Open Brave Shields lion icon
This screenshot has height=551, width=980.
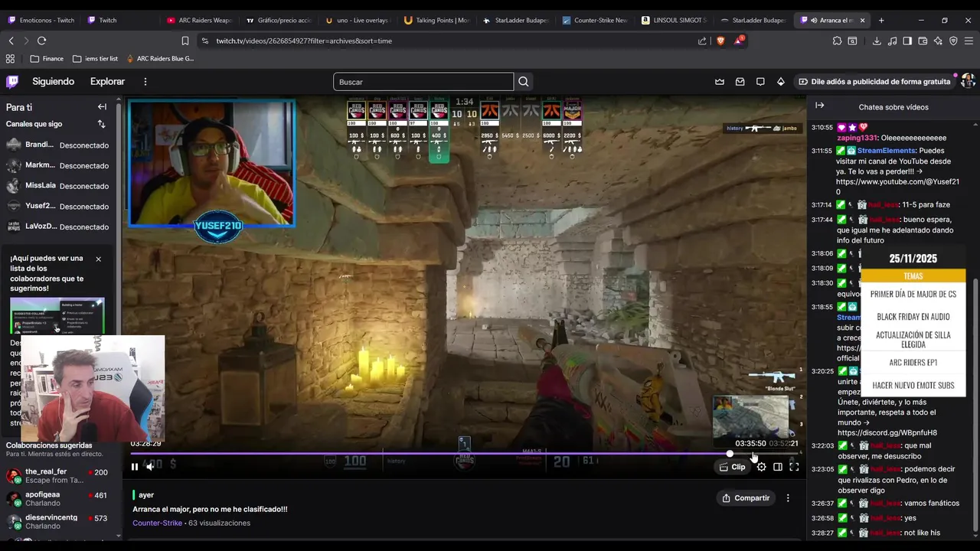click(x=720, y=41)
